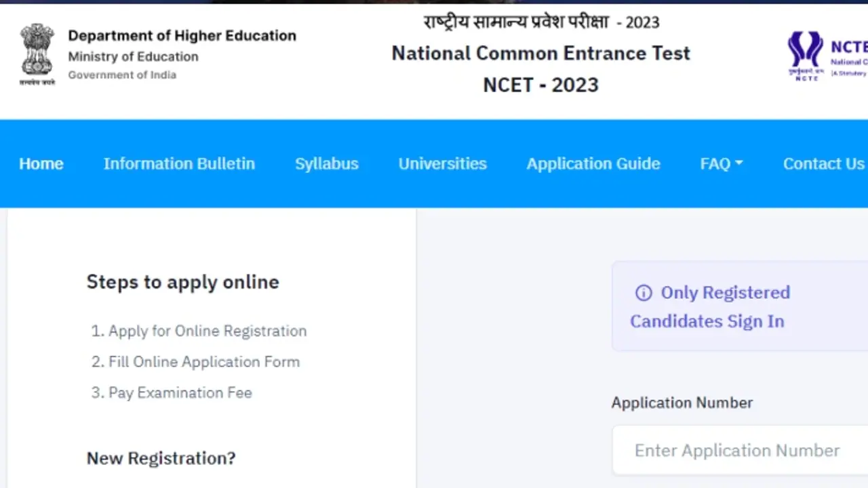
Task: Open the Contact Us page
Action: coord(823,163)
